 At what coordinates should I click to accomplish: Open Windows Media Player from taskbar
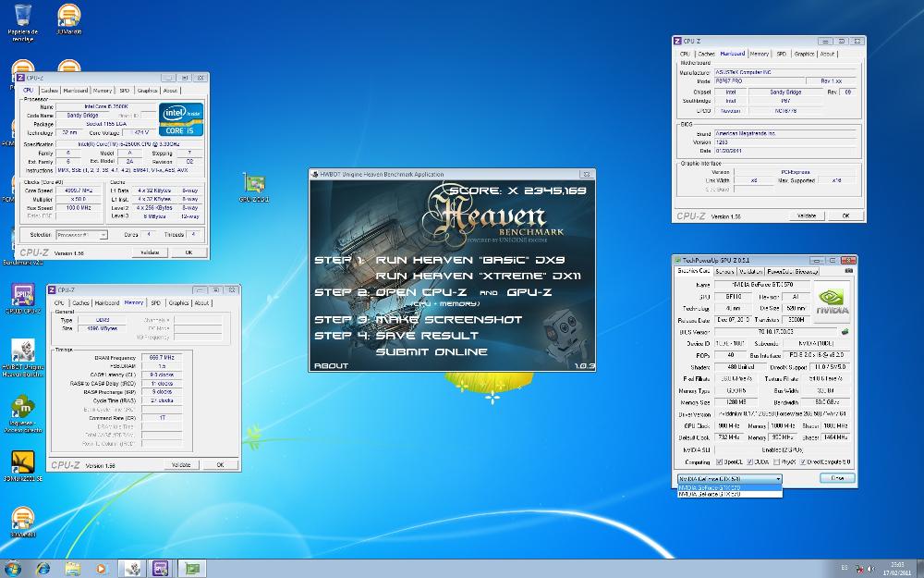tap(102, 569)
